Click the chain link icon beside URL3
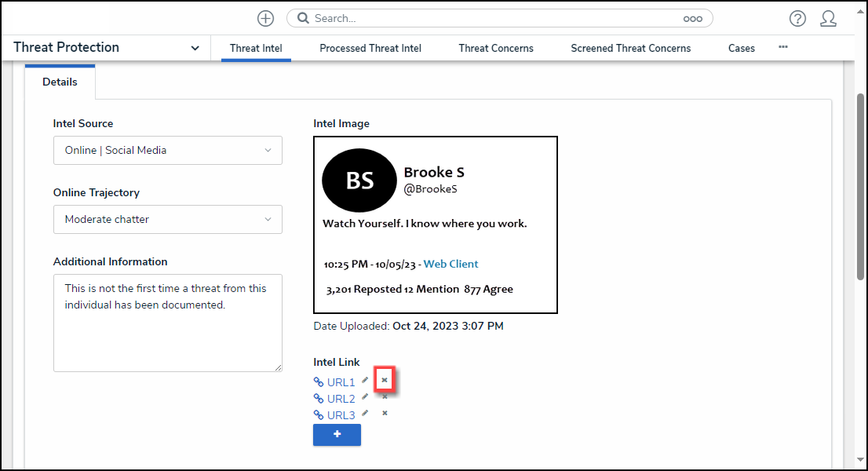Image resolution: width=868 pixels, height=471 pixels. (319, 415)
